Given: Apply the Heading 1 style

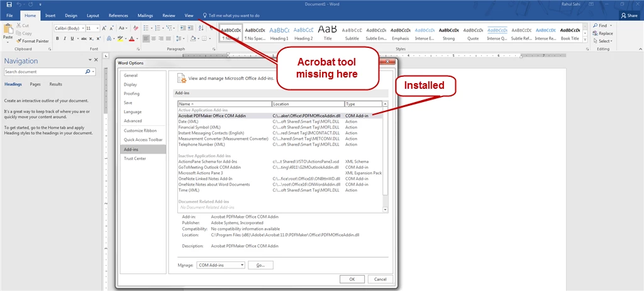Looking at the screenshot, I should click(279, 33).
